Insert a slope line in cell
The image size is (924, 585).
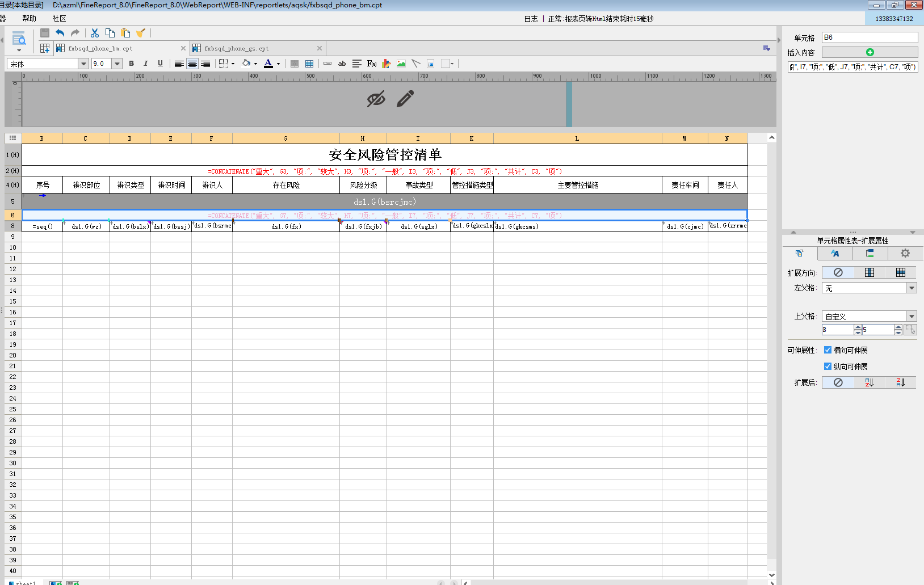click(416, 64)
